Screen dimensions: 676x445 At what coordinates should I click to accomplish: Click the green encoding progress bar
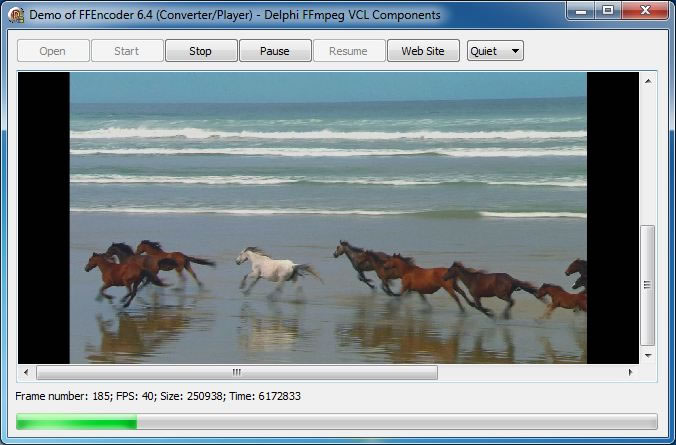click(x=337, y=421)
